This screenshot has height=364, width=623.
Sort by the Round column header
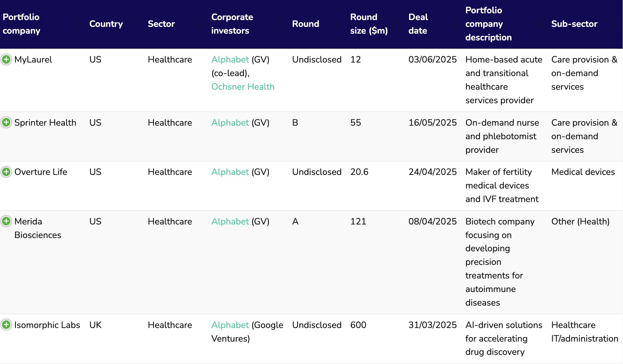(x=305, y=24)
